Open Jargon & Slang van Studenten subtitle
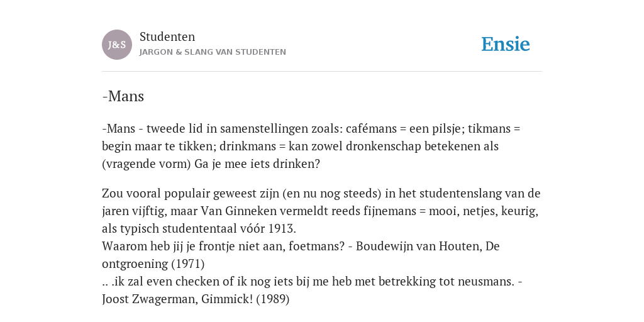This screenshot has height=322, width=644. pos(213,52)
